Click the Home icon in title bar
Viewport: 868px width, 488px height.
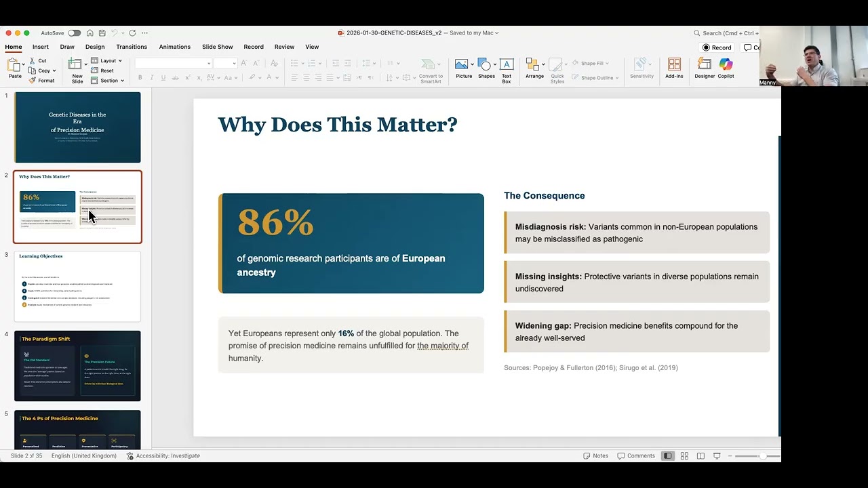(90, 33)
